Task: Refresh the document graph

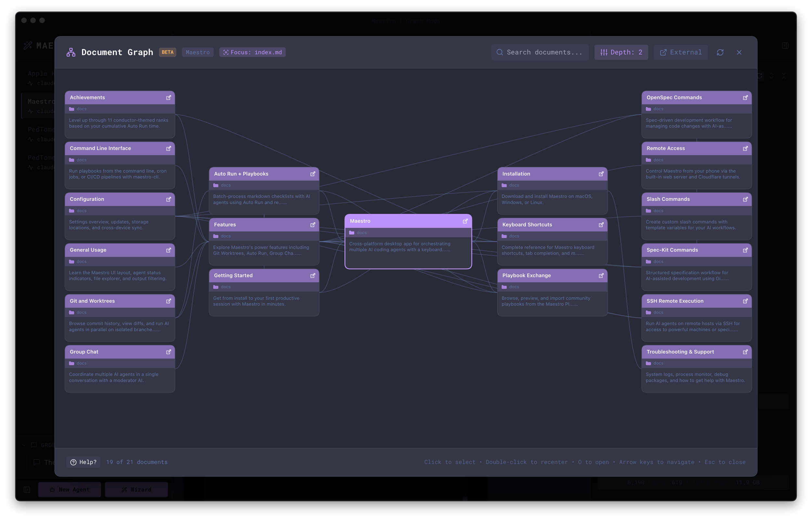Action: (720, 52)
